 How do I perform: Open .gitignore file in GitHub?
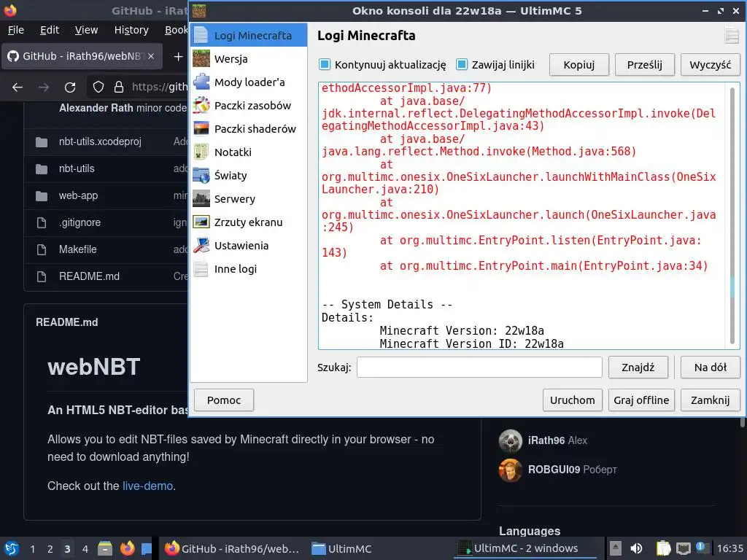point(80,222)
